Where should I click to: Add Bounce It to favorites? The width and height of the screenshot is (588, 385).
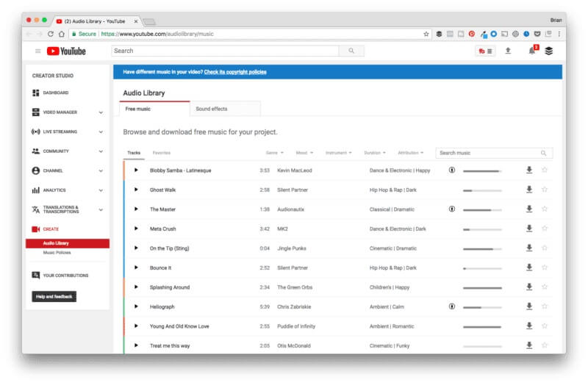[545, 267]
